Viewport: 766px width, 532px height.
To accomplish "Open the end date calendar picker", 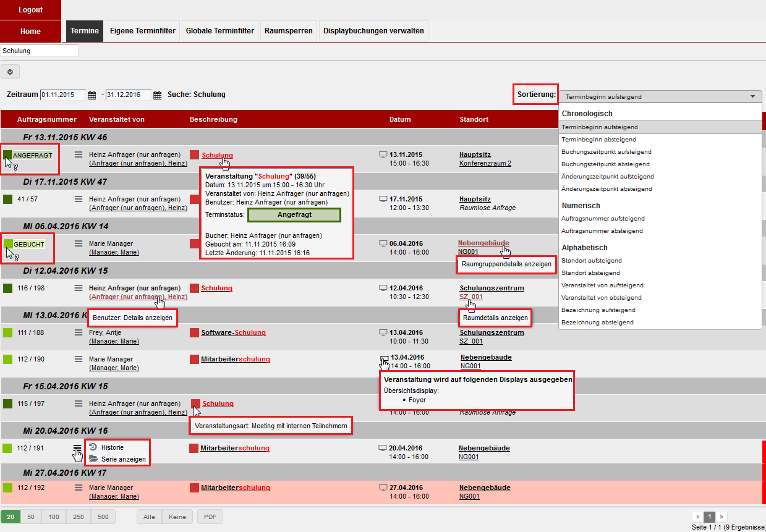I will click(157, 95).
